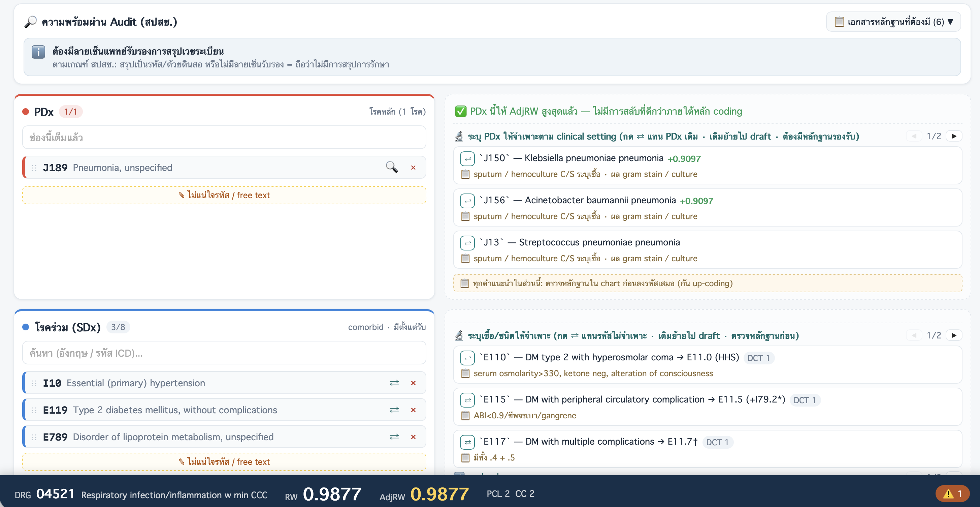Click the DCT 1 badge on E115
The width and height of the screenshot is (980, 507).
[x=805, y=400]
